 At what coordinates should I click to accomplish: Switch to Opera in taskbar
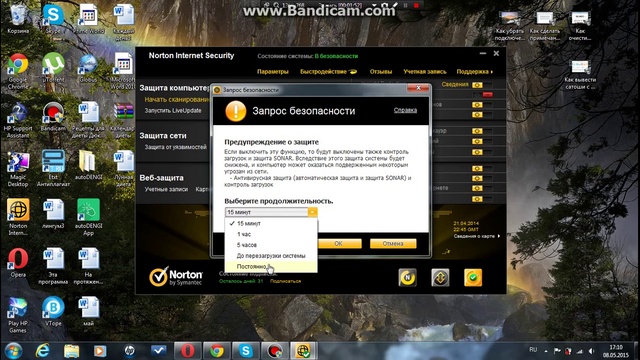pos(188,351)
